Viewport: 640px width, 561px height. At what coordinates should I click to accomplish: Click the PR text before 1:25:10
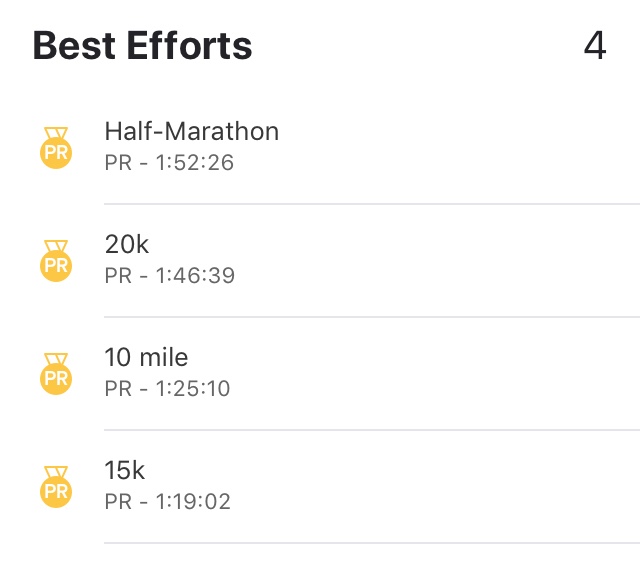click(118, 388)
